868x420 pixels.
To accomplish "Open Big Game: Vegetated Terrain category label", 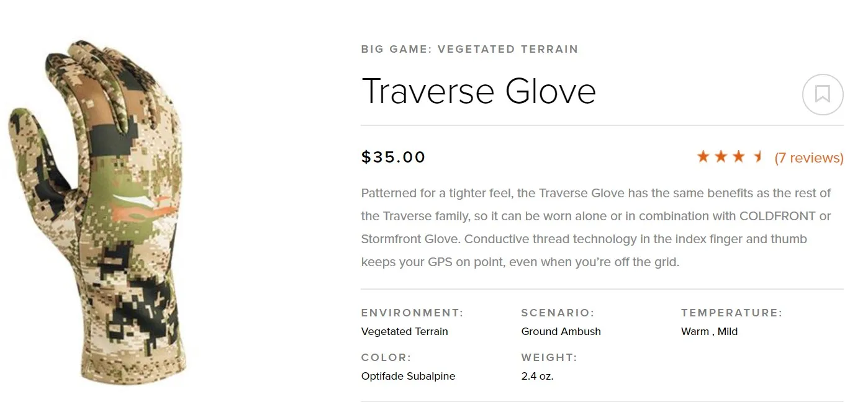I will (x=469, y=49).
